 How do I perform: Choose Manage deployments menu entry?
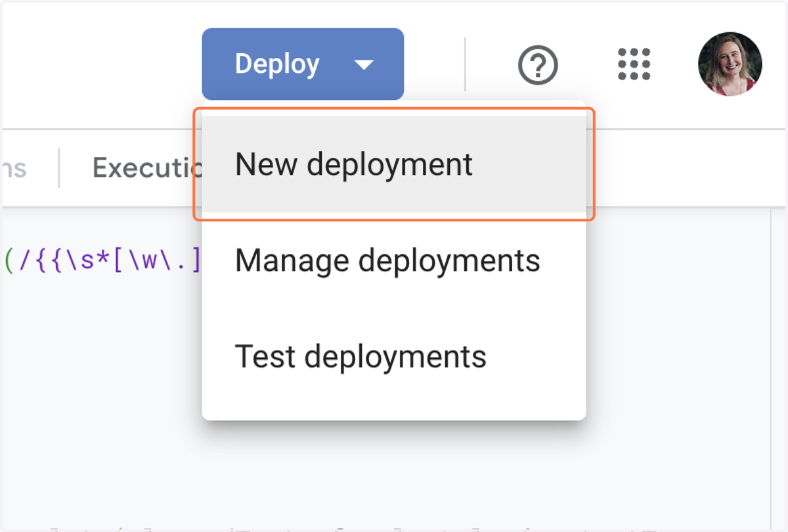(x=394, y=260)
